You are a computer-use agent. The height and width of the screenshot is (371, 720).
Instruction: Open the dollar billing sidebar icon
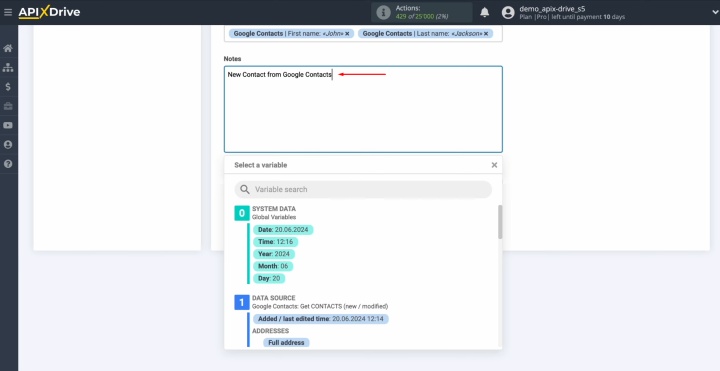(8, 87)
